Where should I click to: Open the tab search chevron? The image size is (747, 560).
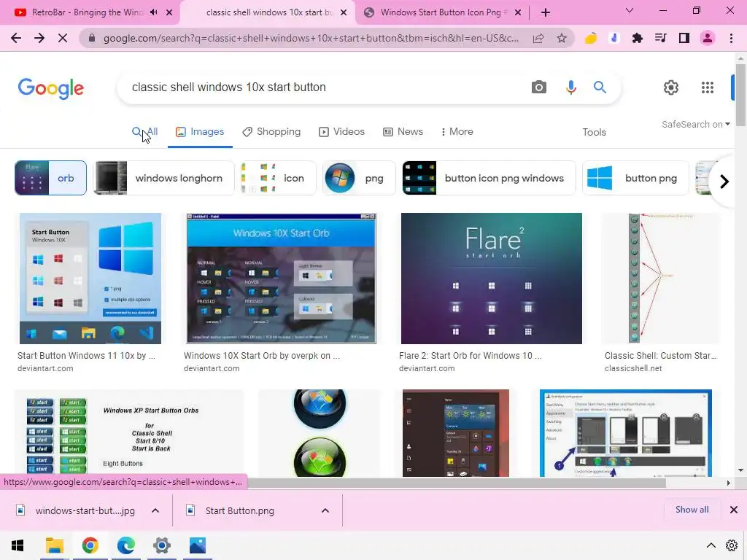point(630,10)
